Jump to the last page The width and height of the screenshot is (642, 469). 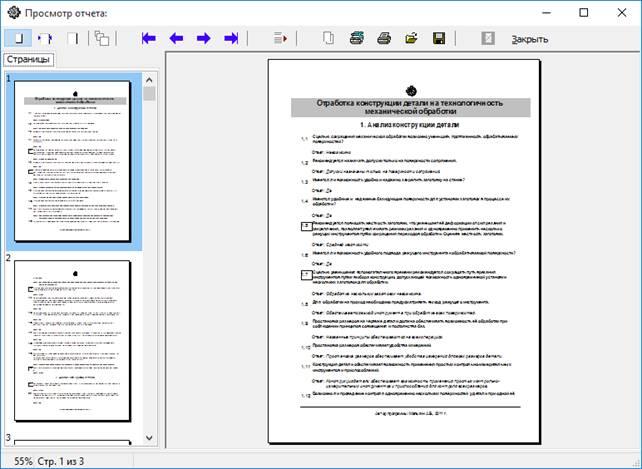(x=231, y=38)
